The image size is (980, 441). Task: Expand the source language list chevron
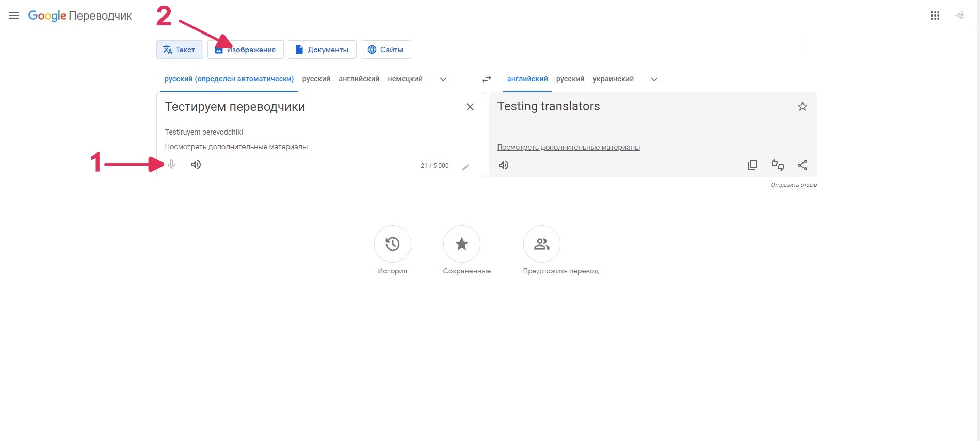pos(443,79)
